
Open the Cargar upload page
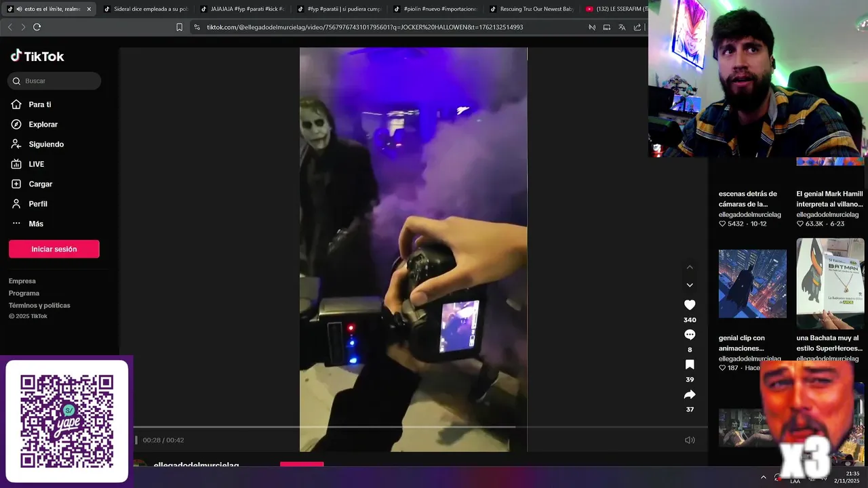(31, 184)
